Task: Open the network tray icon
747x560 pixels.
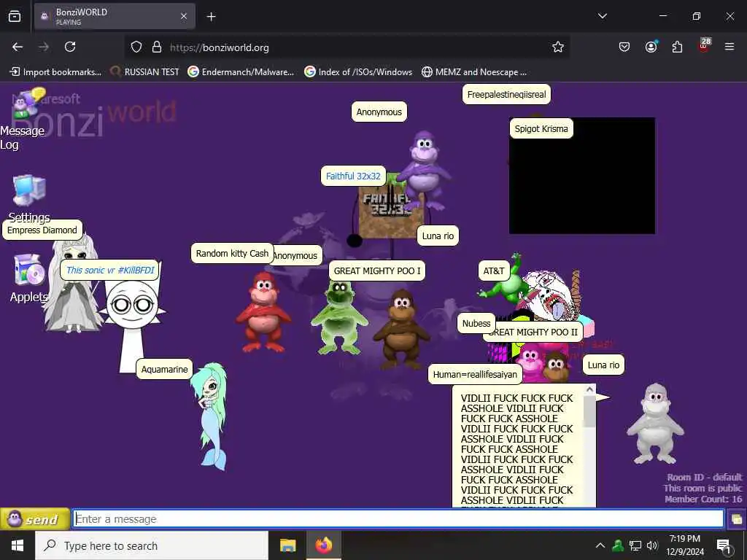Action: [x=635, y=545]
